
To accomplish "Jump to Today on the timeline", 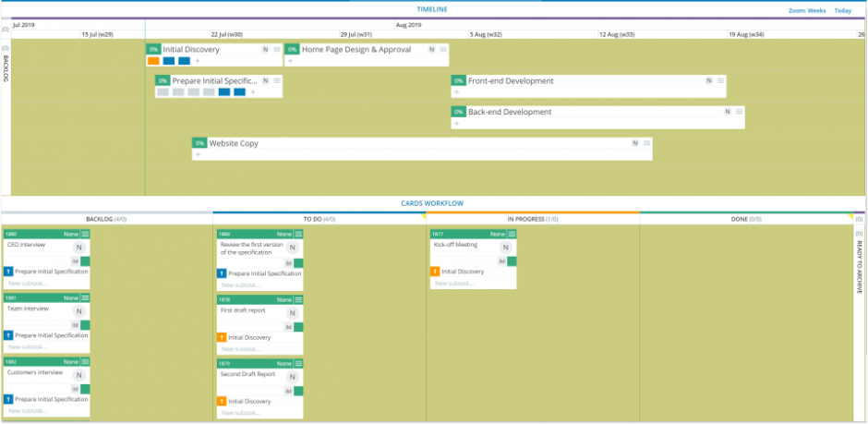I will point(842,10).
